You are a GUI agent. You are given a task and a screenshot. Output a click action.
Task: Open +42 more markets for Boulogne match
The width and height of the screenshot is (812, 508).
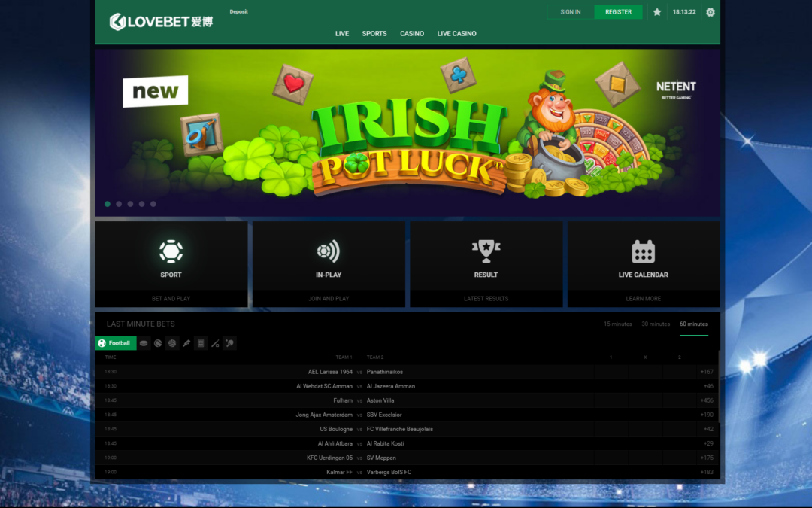click(708, 429)
